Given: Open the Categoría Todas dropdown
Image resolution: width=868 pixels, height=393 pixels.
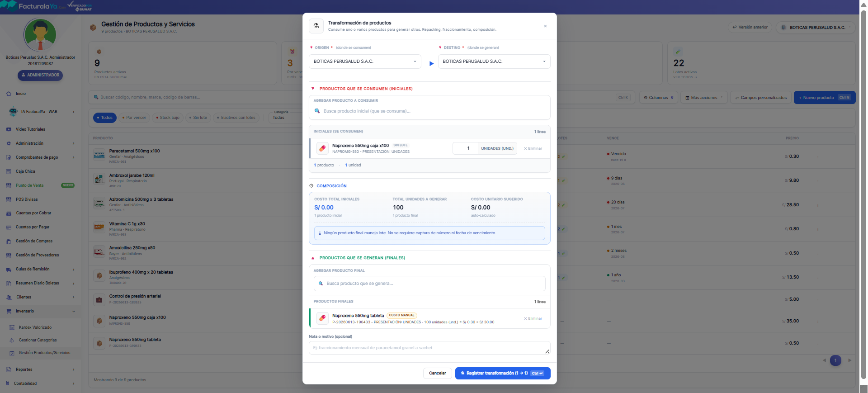Looking at the screenshot, I should (285, 117).
